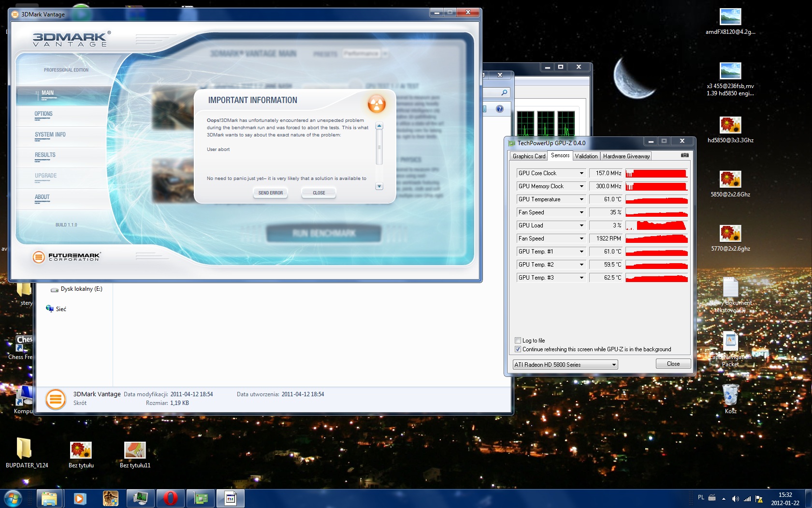Click the volume speaker tray icon

(x=735, y=499)
